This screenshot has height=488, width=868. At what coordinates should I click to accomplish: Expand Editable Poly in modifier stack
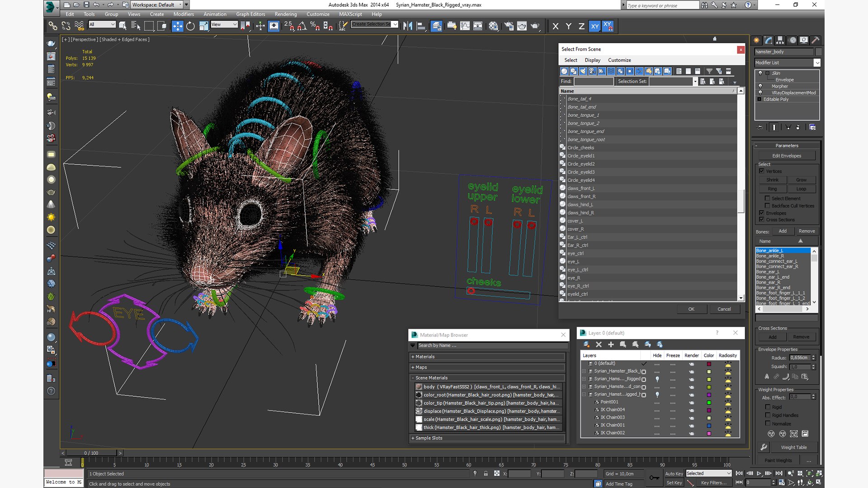click(x=759, y=99)
